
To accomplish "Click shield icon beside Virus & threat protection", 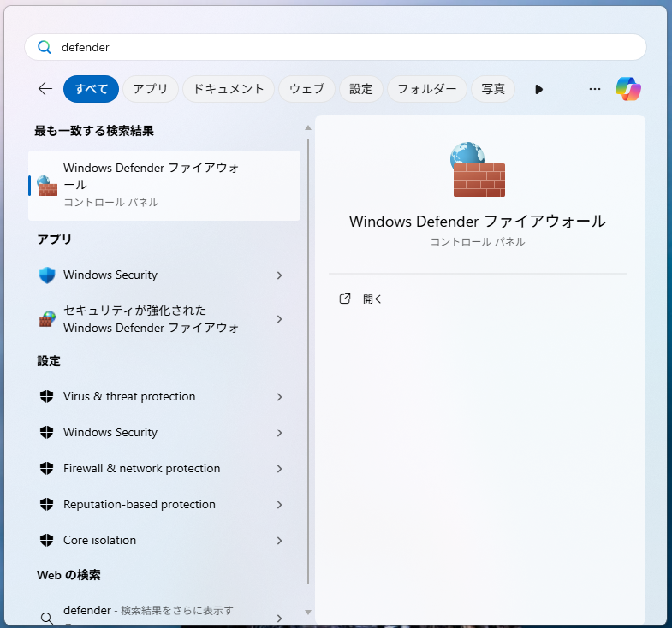I will [46, 397].
